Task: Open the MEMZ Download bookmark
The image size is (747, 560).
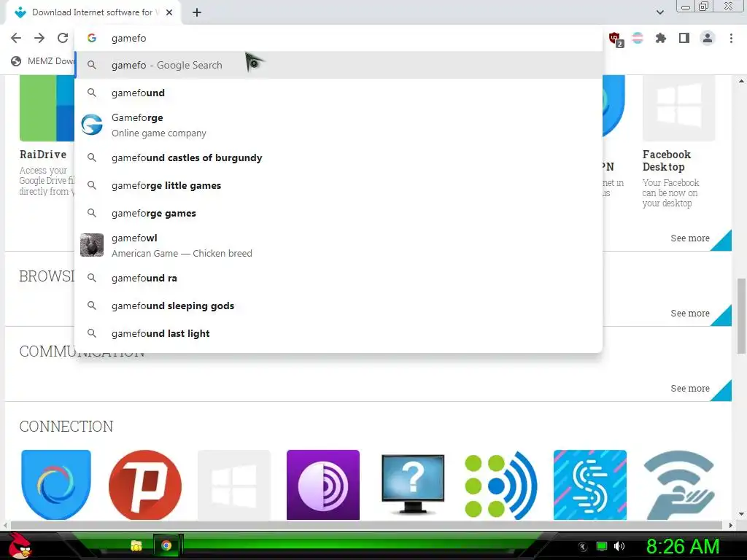Action: tap(43, 61)
